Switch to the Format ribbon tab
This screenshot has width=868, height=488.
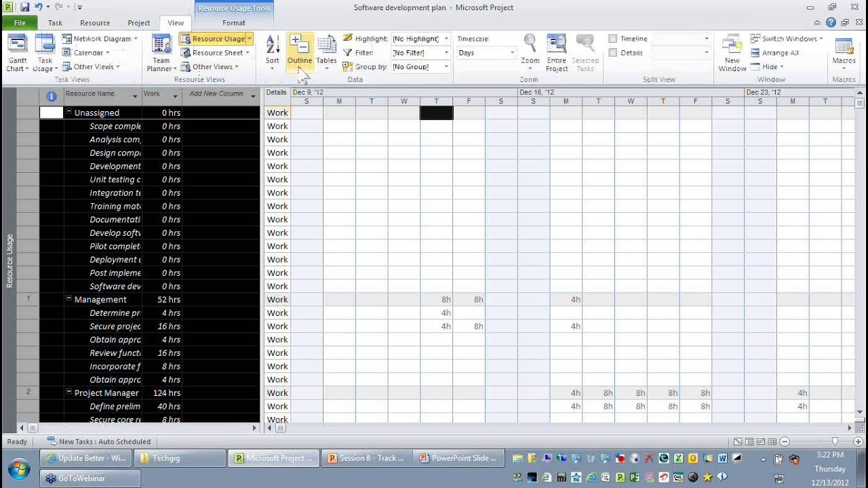pos(234,22)
